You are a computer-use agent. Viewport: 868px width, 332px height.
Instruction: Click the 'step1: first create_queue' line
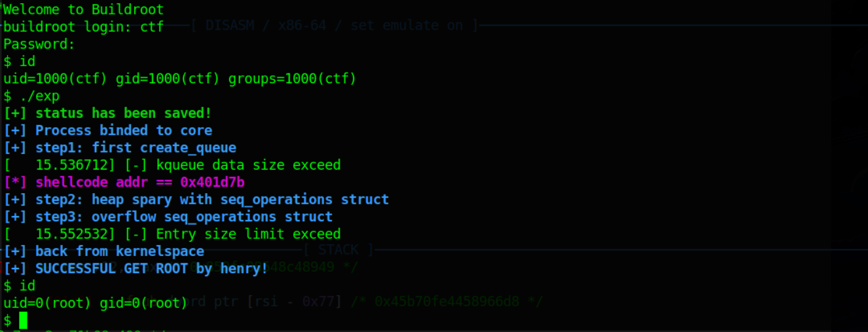(x=136, y=147)
